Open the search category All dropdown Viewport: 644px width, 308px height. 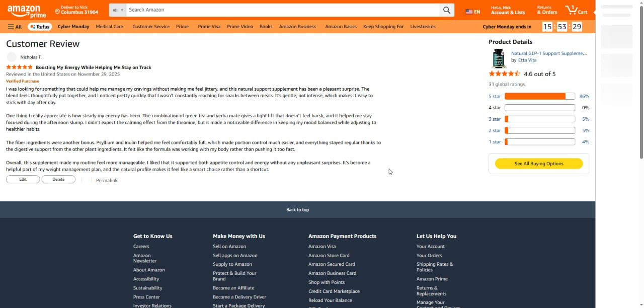(118, 10)
